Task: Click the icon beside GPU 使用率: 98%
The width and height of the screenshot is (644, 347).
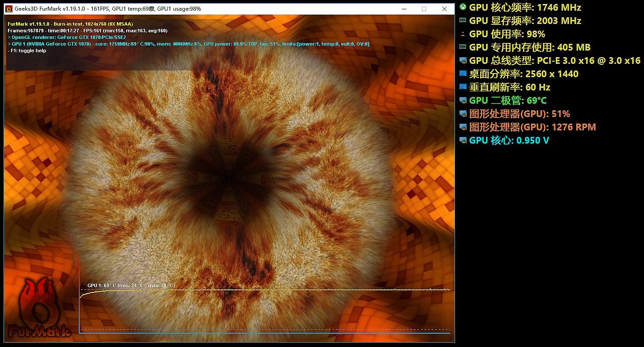Action: [463, 34]
